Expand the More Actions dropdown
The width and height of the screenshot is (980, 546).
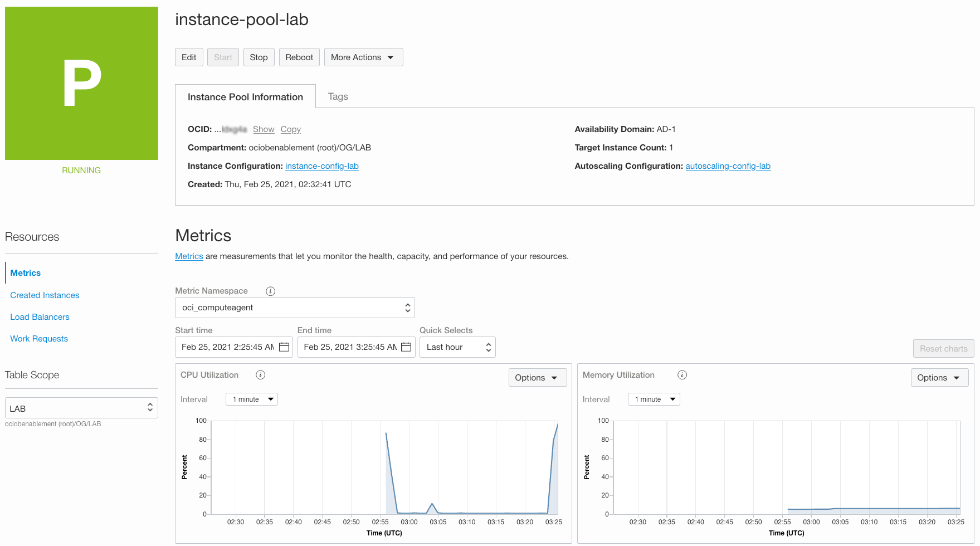(x=363, y=57)
